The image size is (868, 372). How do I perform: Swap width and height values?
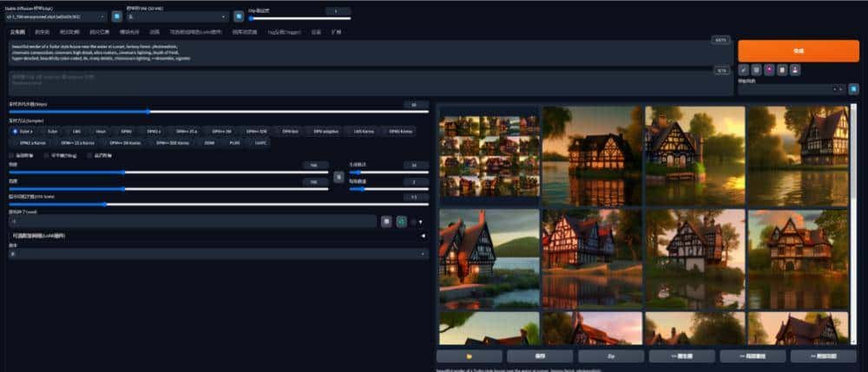coord(339,177)
